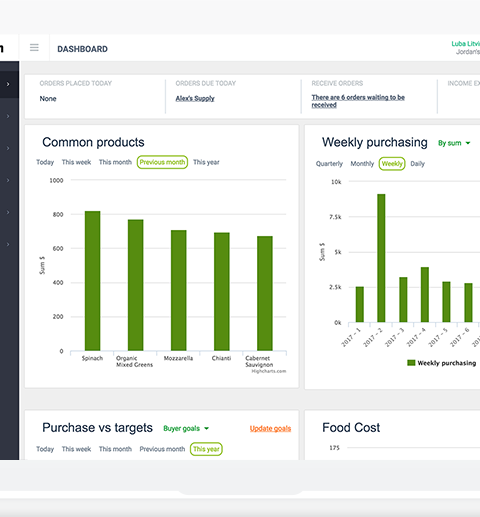This screenshot has width=480, height=517.
Task: Open the orders waiting to be received link
Action: pos(358,101)
